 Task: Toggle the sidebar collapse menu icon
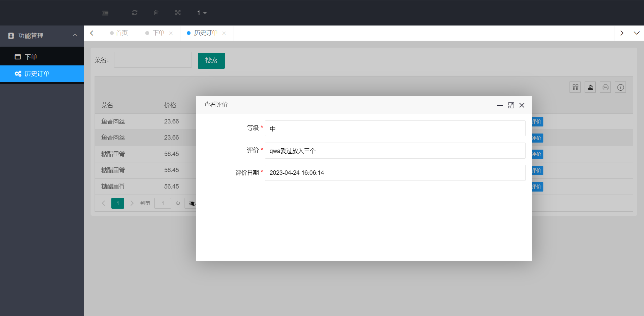[x=105, y=13]
